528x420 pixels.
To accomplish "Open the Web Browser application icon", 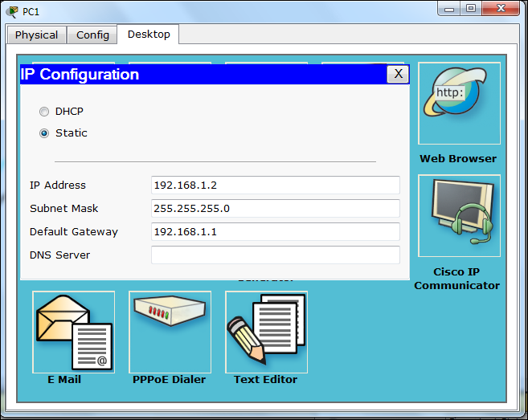I will (460, 104).
